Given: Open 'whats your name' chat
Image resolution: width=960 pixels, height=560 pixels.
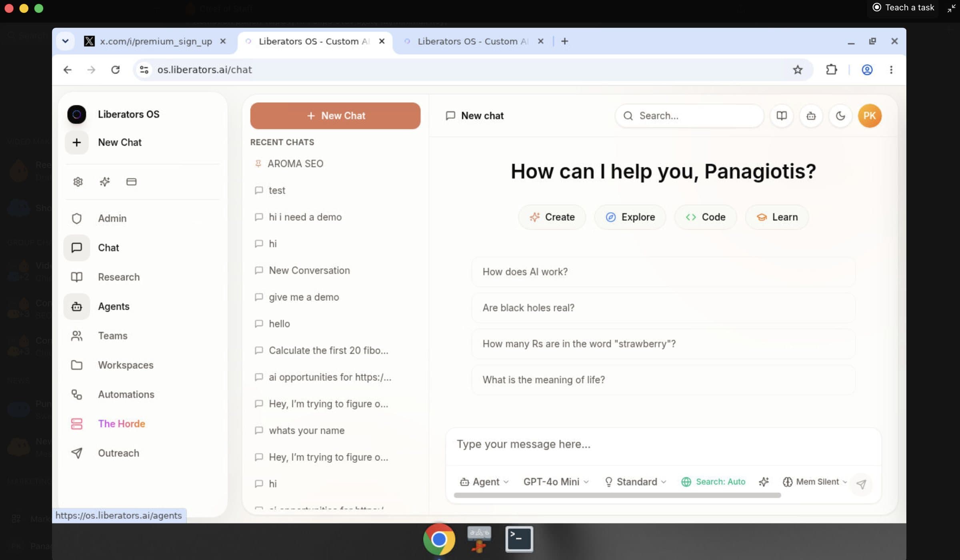Looking at the screenshot, I should [335, 430].
